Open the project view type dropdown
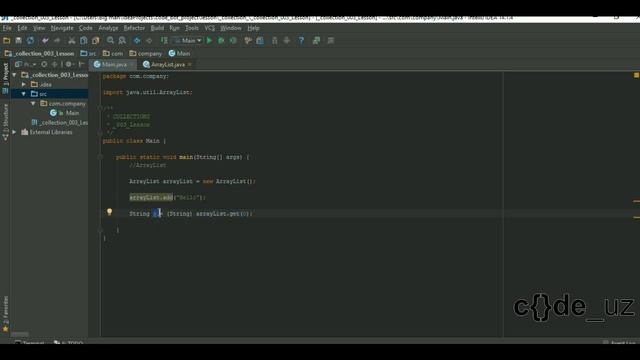The height and width of the screenshot is (360, 640). tap(26, 64)
